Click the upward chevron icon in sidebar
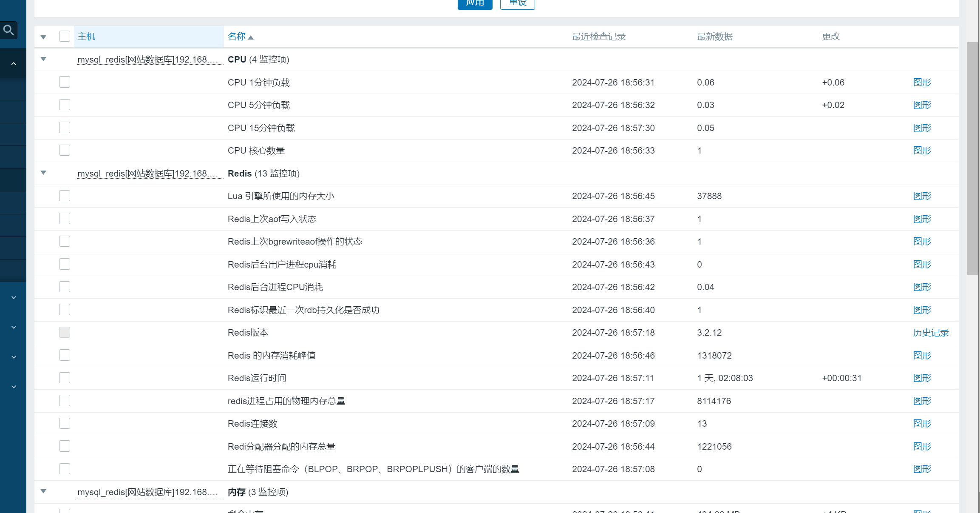The image size is (980, 513). pyautogui.click(x=14, y=64)
